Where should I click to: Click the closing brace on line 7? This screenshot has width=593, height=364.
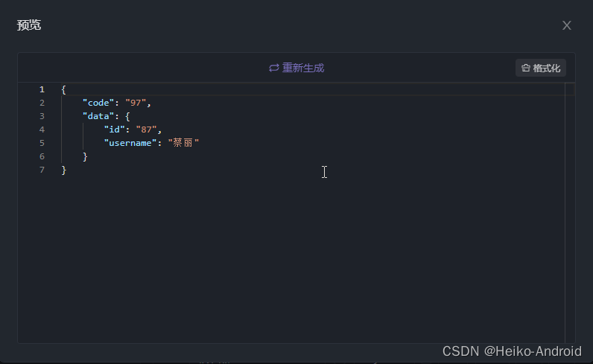pyautogui.click(x=64, y=170)
